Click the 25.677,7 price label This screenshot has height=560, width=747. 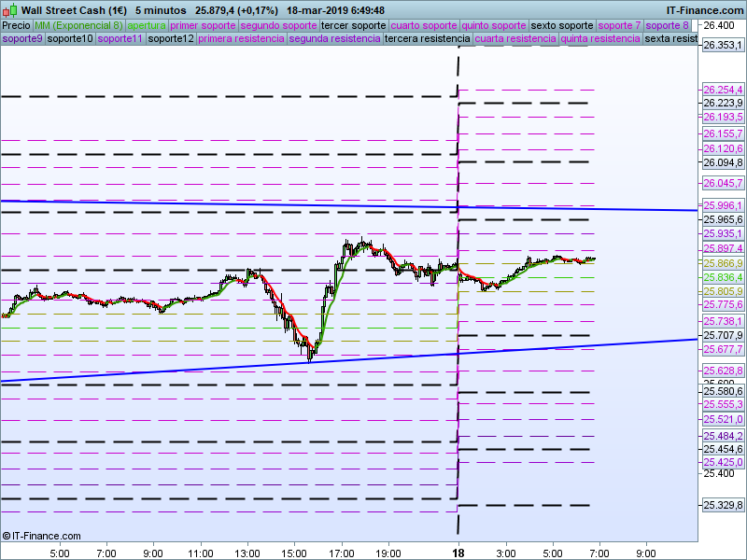tap(723, 349)
